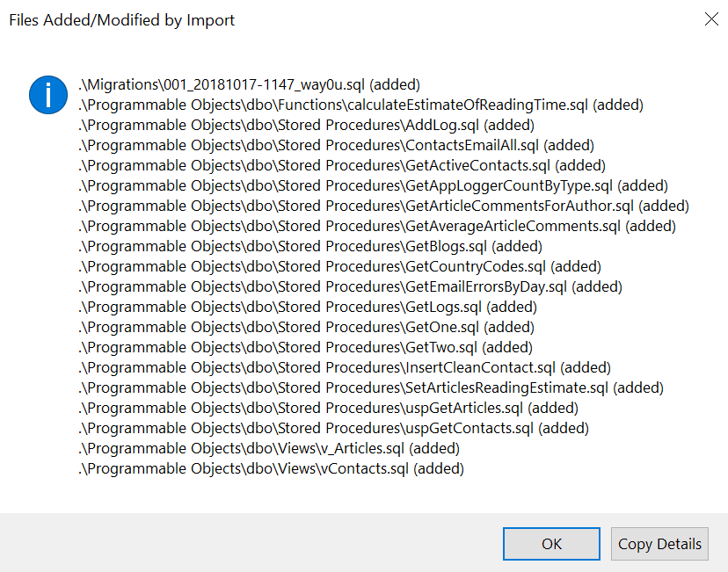Click the v_Articles.sql view line
Image resolution: width=728 pixels, height=572 pixels.
[x=269, y=449]
